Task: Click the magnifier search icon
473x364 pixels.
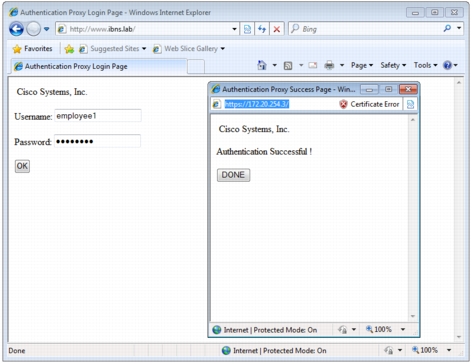Action: point(447,29)
